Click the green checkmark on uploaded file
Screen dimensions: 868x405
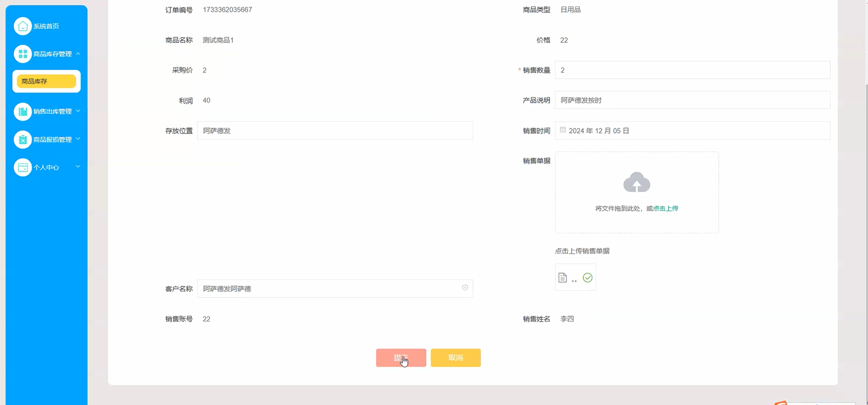(x=587, y=278)
